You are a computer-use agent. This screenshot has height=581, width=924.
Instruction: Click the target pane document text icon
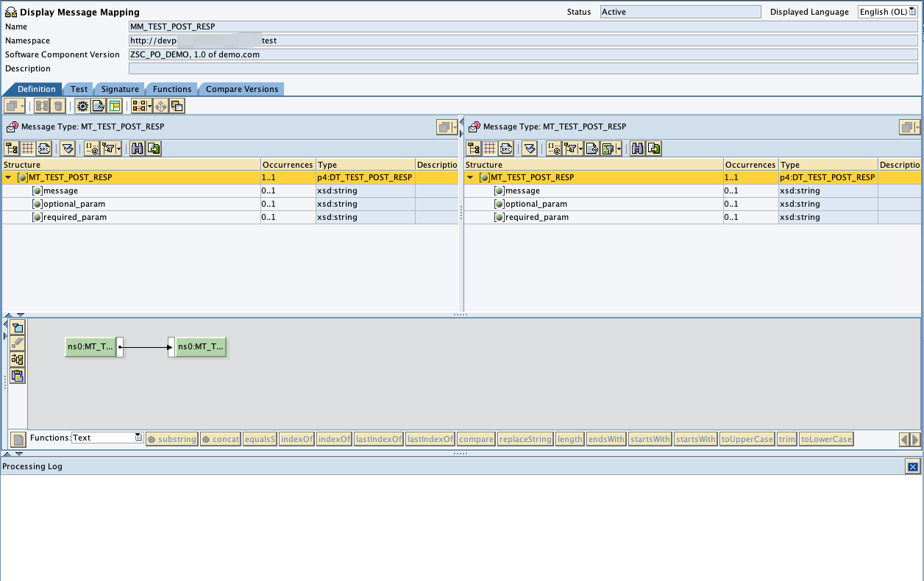tap(592, 149)
